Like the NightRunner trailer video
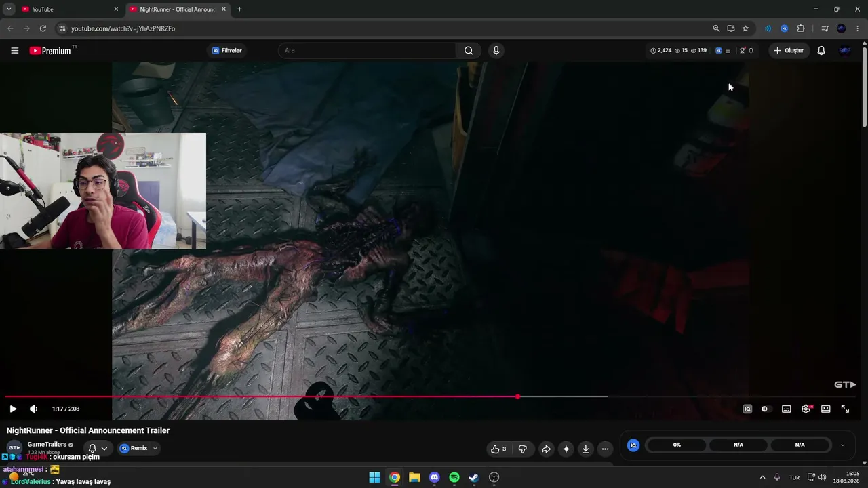Screen dimensions: 868x488 pyautogui.click(x=498, y=449)
